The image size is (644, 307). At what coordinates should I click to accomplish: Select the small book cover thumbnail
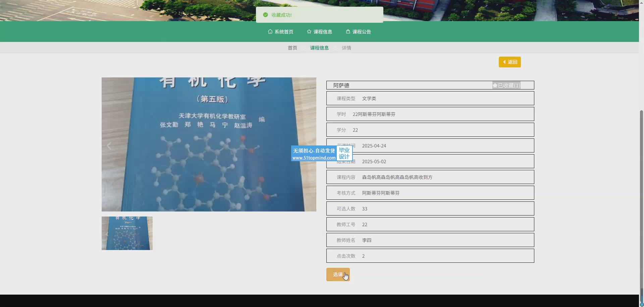pyautogui.click(x=127, y=233)
